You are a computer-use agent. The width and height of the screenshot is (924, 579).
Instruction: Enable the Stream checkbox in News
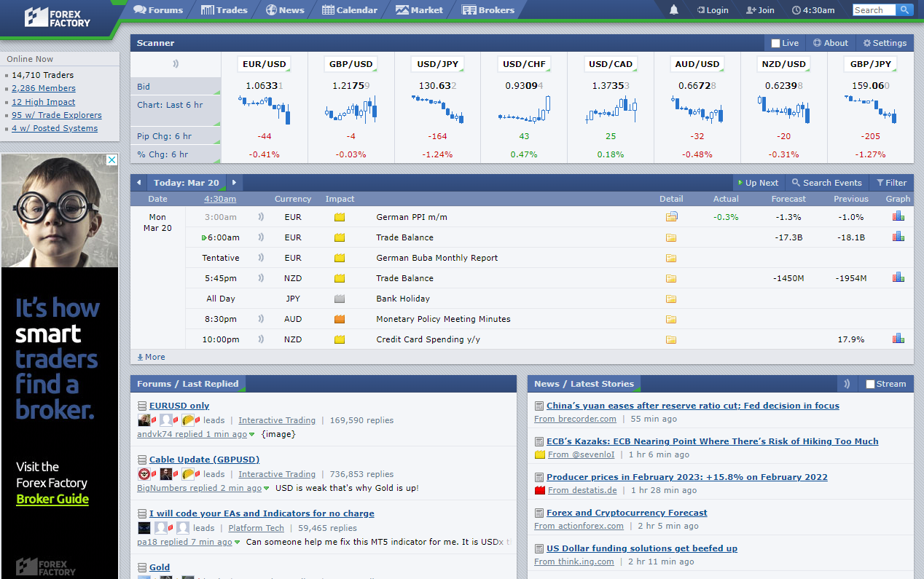coord(870,384)
